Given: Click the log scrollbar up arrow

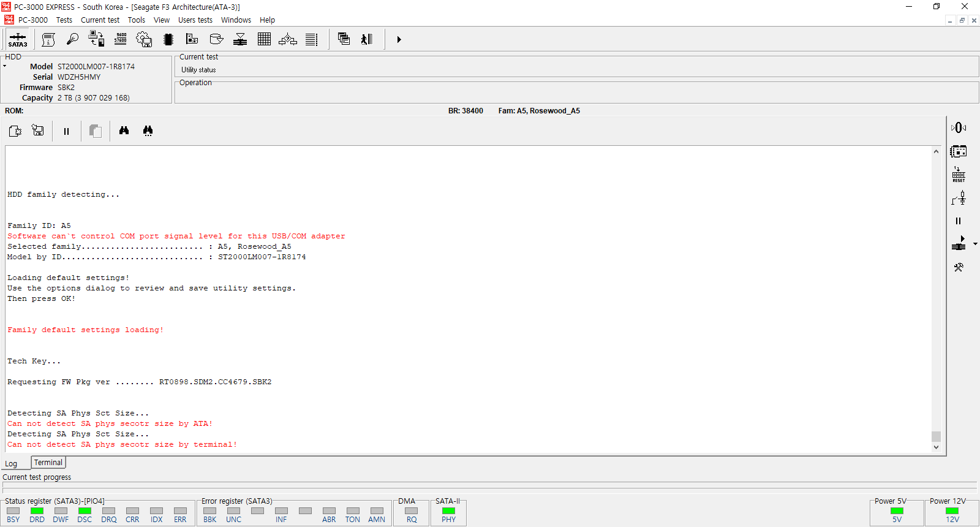Looking at the screenshot, I should pos(936,151).
